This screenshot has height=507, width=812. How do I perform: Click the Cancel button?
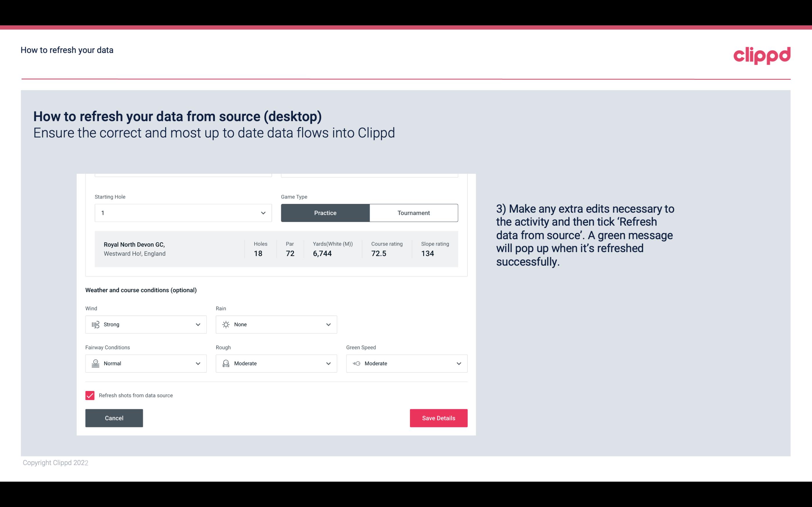coord(114,418)
